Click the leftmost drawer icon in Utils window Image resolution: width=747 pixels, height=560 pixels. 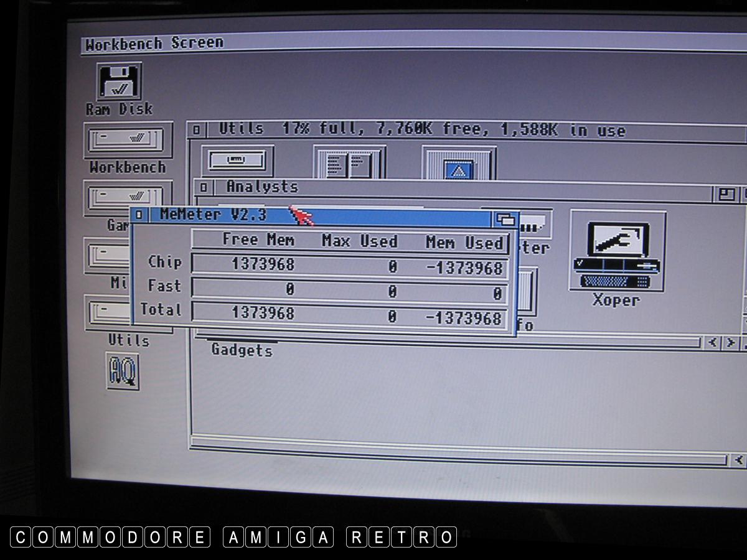click(x=237, y=161)
